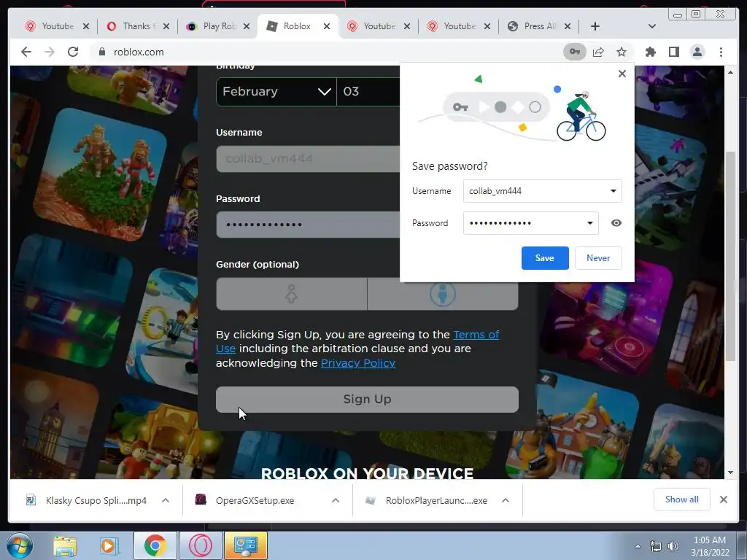Open the password manager key icon
This screenshot has width=747, height=560.
(x=575, y=52)
